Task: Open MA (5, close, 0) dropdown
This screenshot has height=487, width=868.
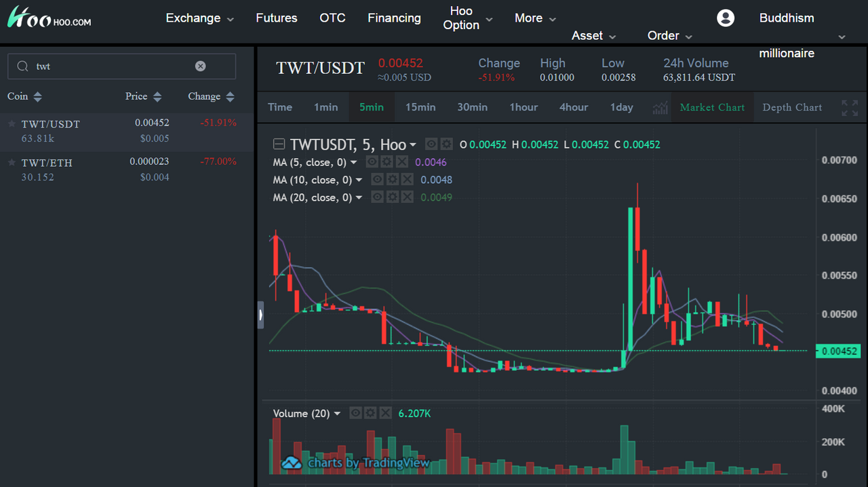Action: click(x=353, y=163)
